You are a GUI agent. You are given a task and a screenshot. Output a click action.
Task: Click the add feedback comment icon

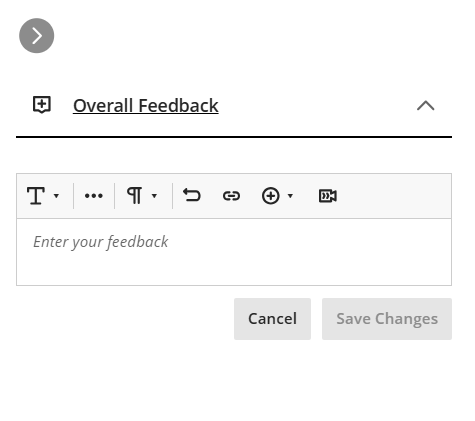[42, 105]
